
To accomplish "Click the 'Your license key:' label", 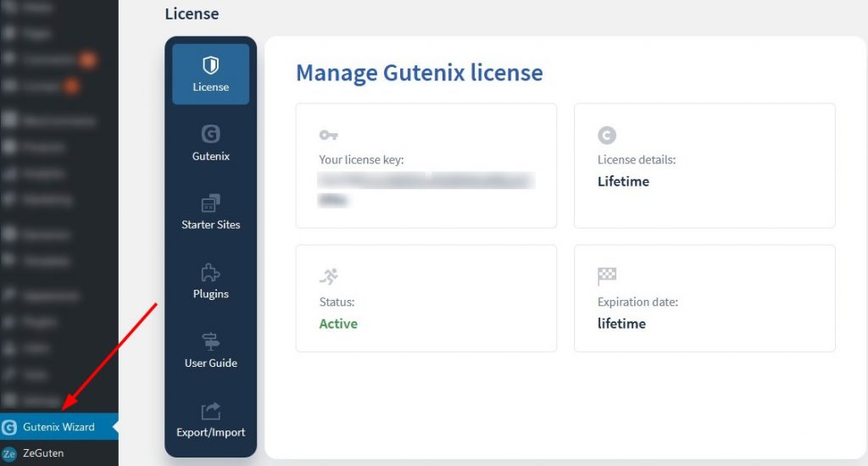I will pyautogui.click(x=361, y=160).
